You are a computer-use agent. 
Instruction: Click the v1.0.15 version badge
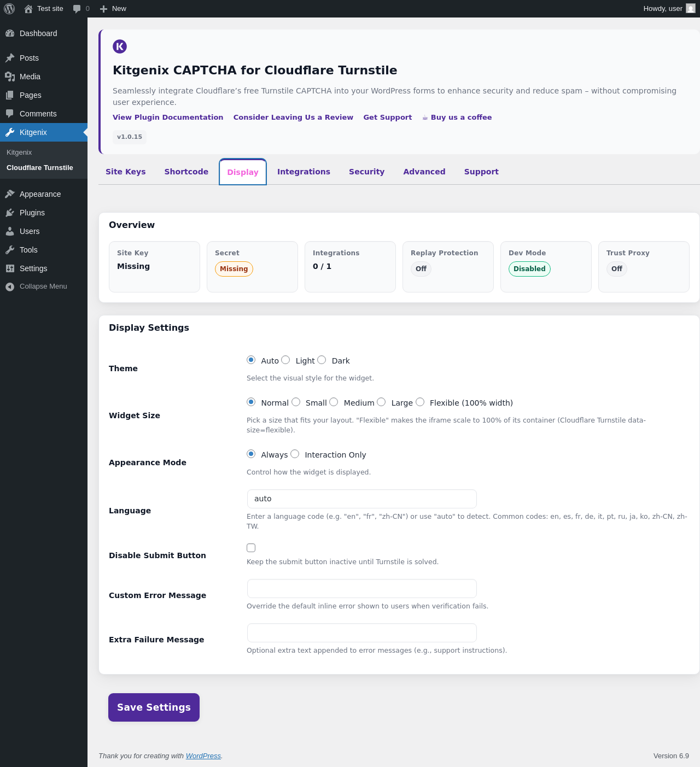[130, 137]
